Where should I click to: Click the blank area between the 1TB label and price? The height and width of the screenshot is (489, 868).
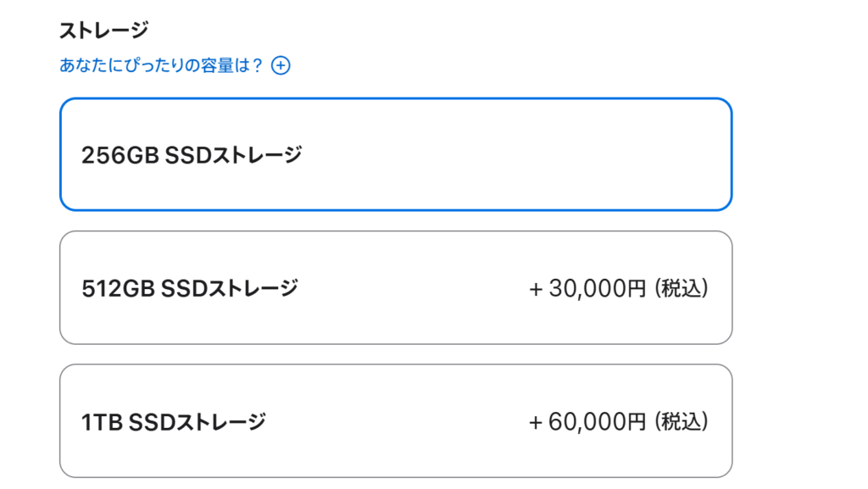coord(398,421)
